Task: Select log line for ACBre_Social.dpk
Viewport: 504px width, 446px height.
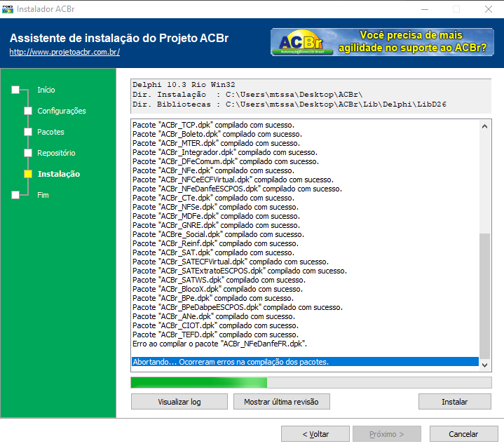Action: pos(305,234)
